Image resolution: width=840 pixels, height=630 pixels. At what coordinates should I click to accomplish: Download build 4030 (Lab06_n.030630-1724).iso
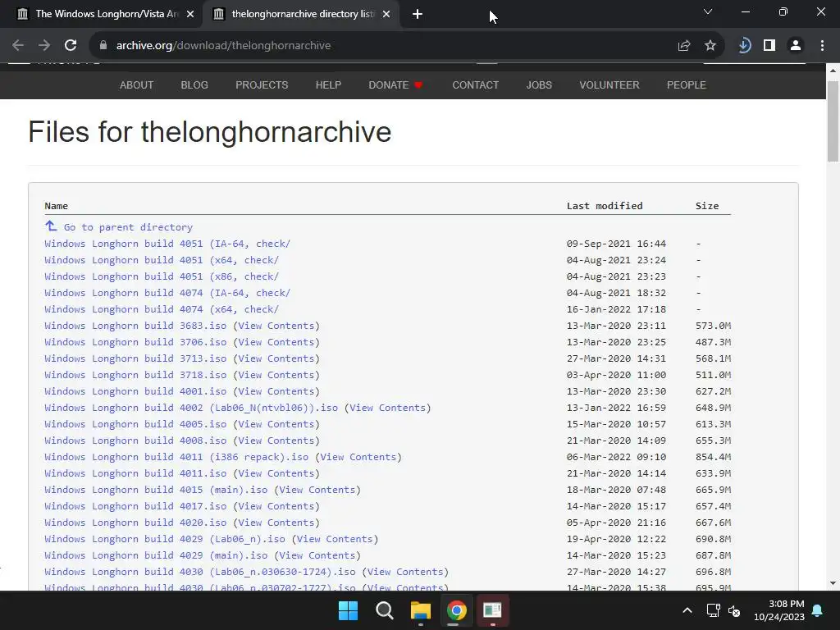pos(200,572)
